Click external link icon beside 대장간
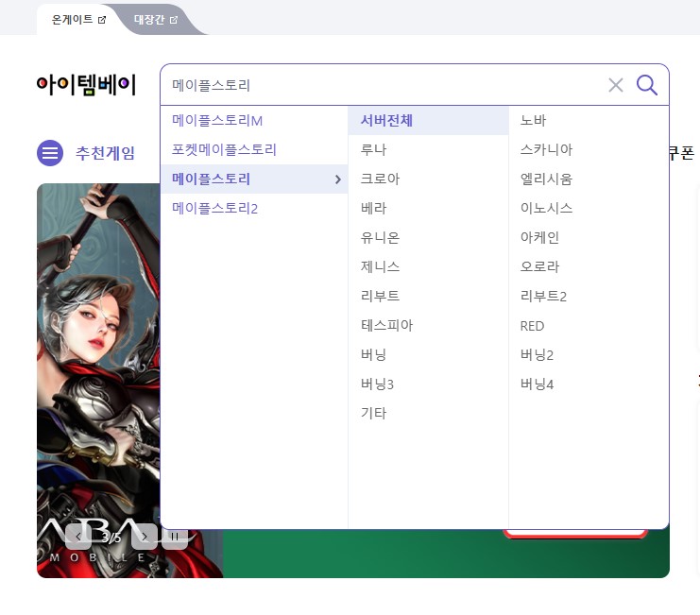700x615 pixels. pos(174,20)
